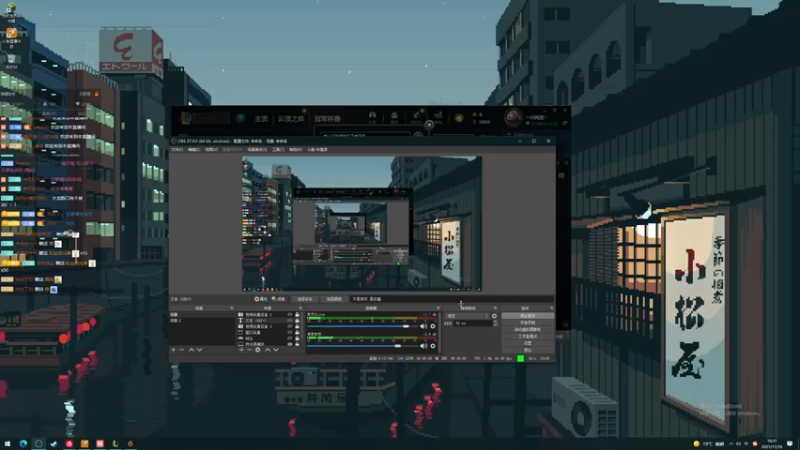The width and height of the screenshot is (800, 450).
Task: Hide the 视频采集设备 3 source
Action: [290, 326]
